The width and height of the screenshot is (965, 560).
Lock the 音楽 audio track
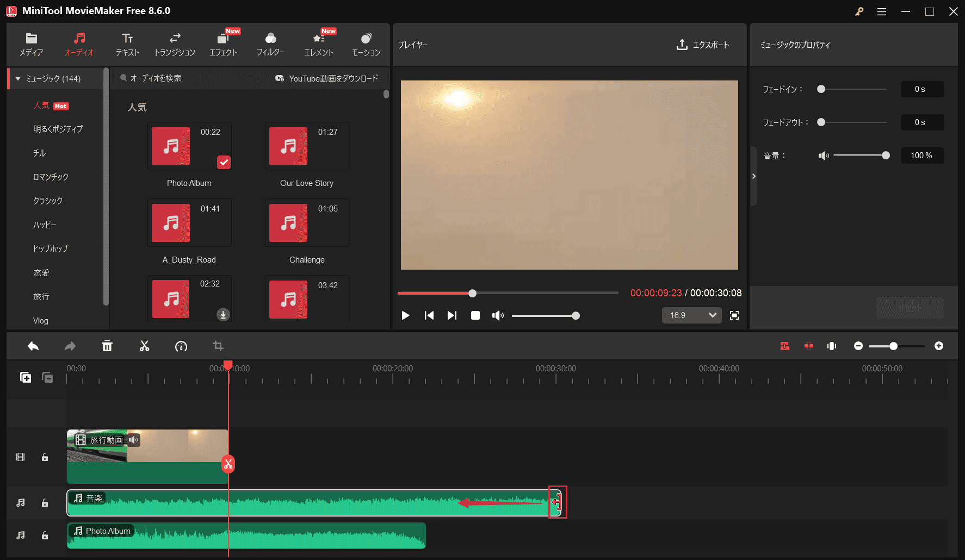(x=45, y=503)
